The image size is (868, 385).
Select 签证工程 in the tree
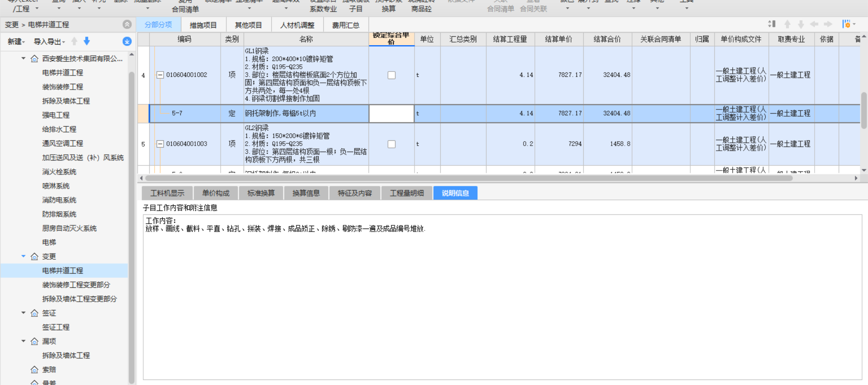[x=56, y=327]
